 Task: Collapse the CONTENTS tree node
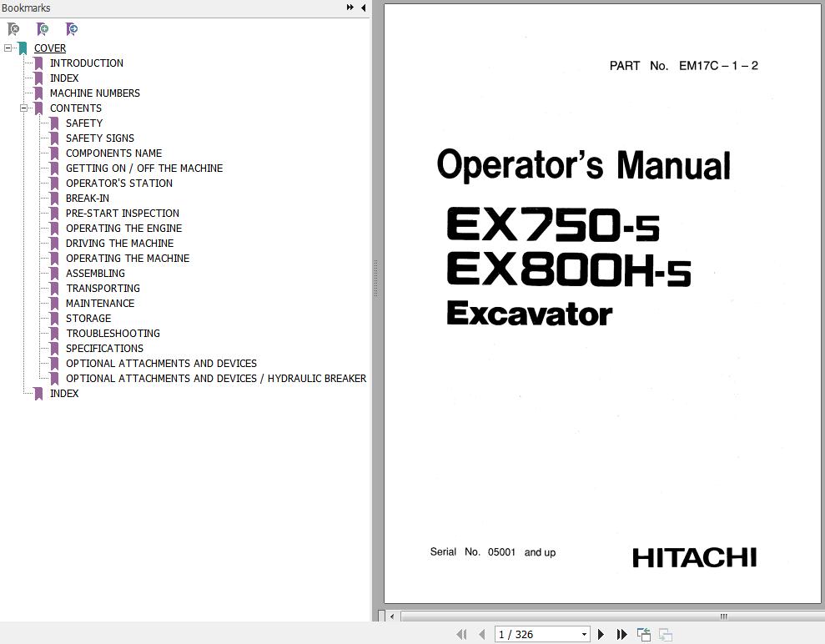(23, 108)
